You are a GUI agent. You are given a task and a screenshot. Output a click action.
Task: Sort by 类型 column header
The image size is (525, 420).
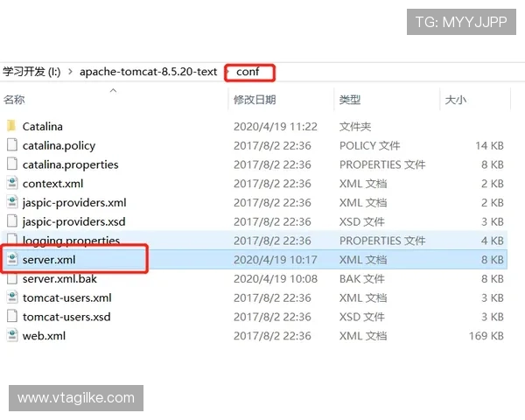(x=350, y=100)
